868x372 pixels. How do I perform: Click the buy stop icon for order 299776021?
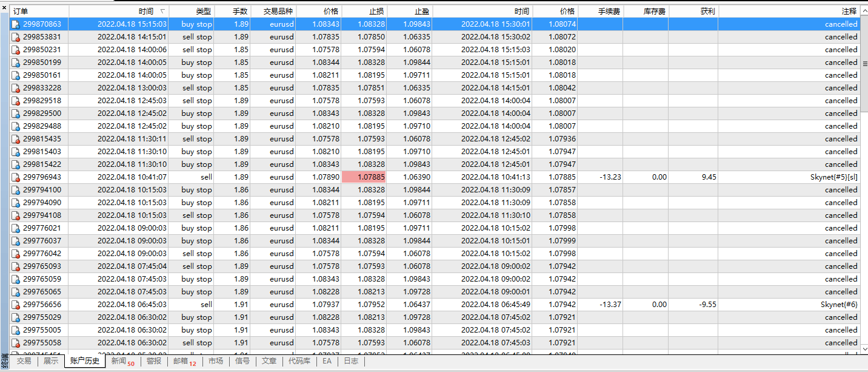(16, 228)
